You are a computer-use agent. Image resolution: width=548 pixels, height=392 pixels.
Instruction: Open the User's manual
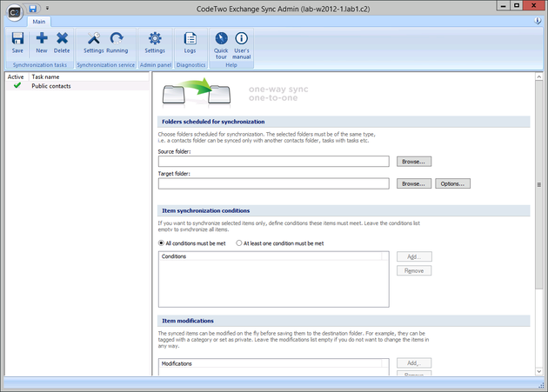click(242, 45)
